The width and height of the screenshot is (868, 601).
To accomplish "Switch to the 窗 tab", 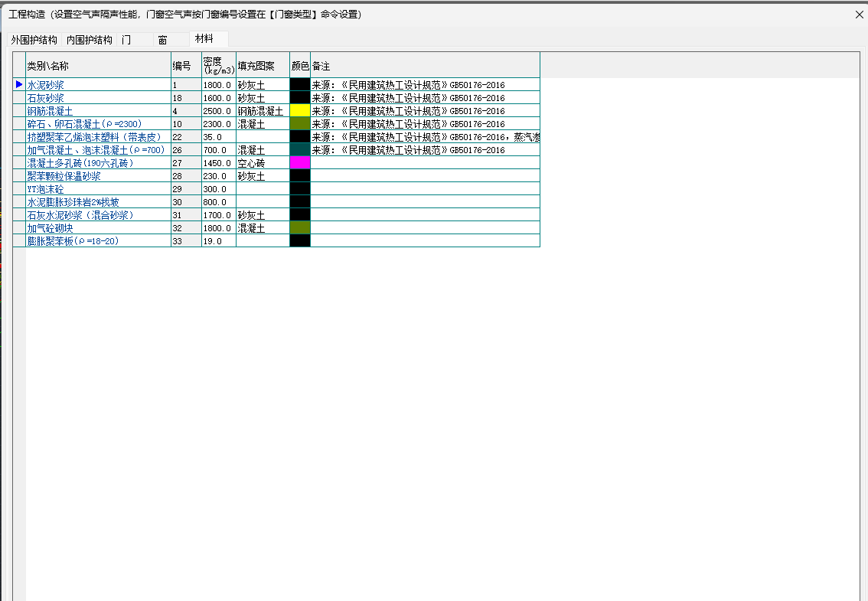I will (162, 40).
